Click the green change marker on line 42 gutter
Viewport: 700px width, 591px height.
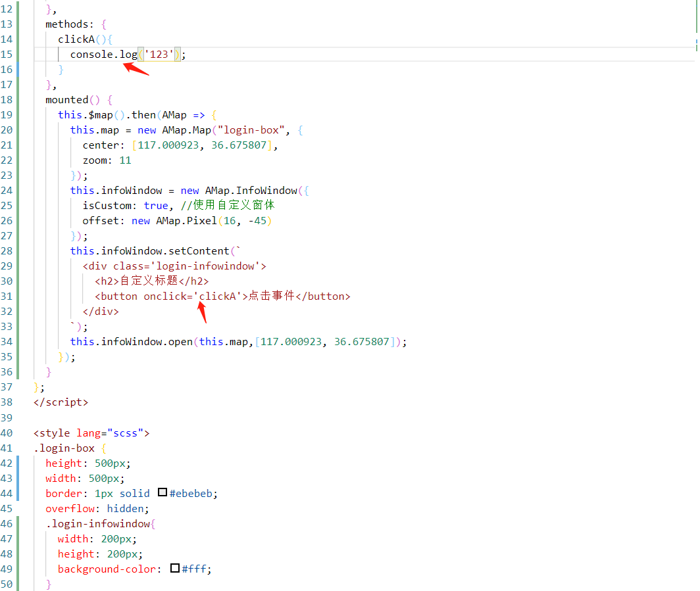click(x=18, y=463)
